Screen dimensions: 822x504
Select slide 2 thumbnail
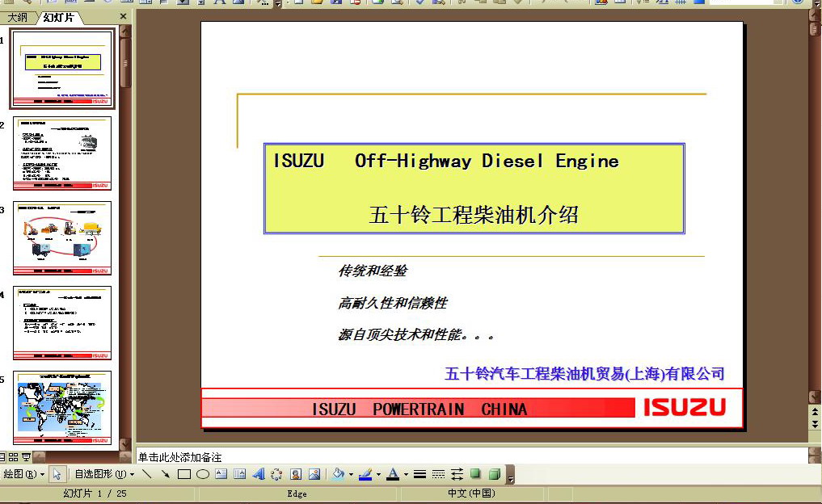tap(62, 153)
